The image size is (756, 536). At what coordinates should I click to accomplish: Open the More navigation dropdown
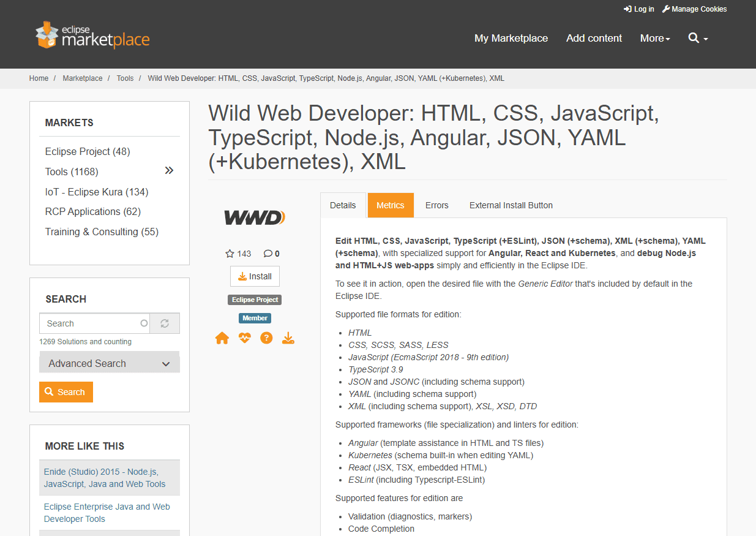(654, 38)
